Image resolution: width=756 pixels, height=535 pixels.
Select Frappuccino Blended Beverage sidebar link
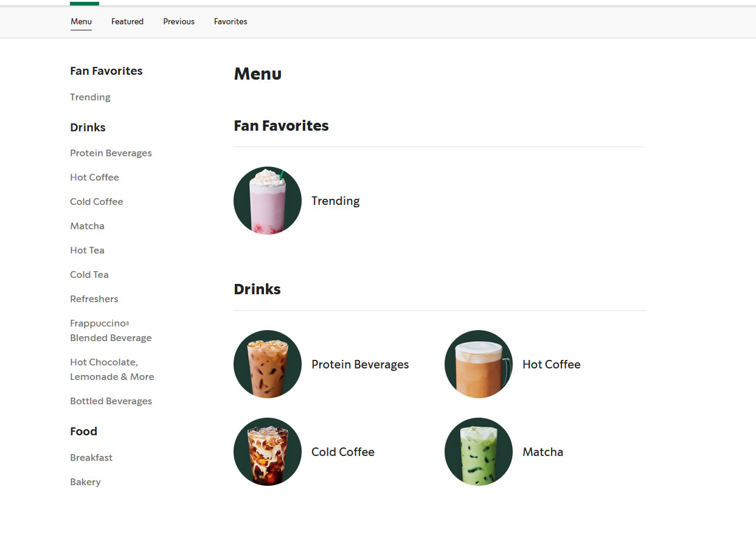coord(110,331)
